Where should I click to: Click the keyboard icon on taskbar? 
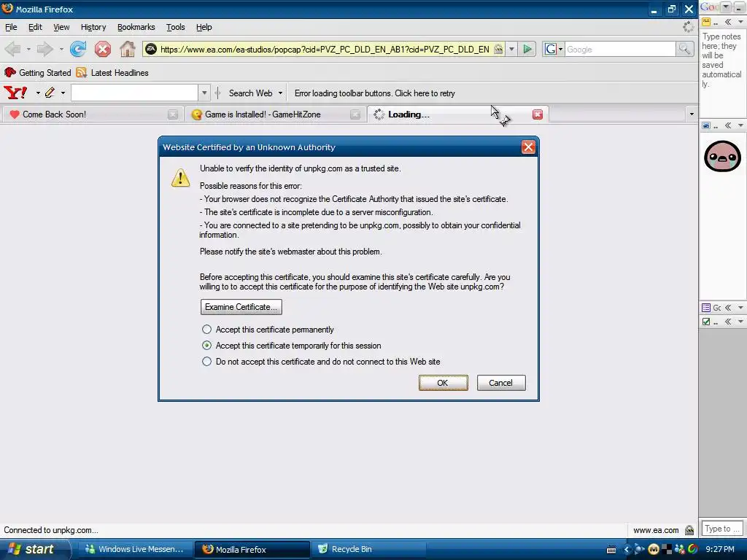611,550
